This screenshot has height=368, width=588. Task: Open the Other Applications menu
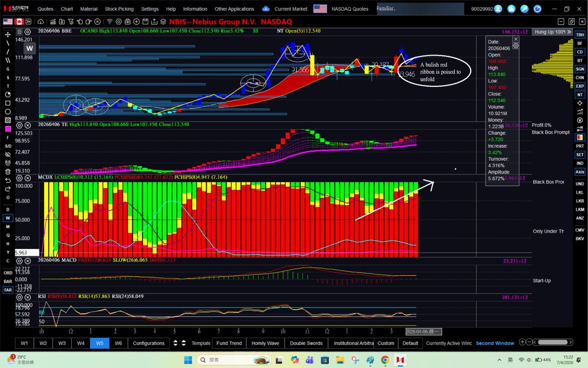pos(234,9)
